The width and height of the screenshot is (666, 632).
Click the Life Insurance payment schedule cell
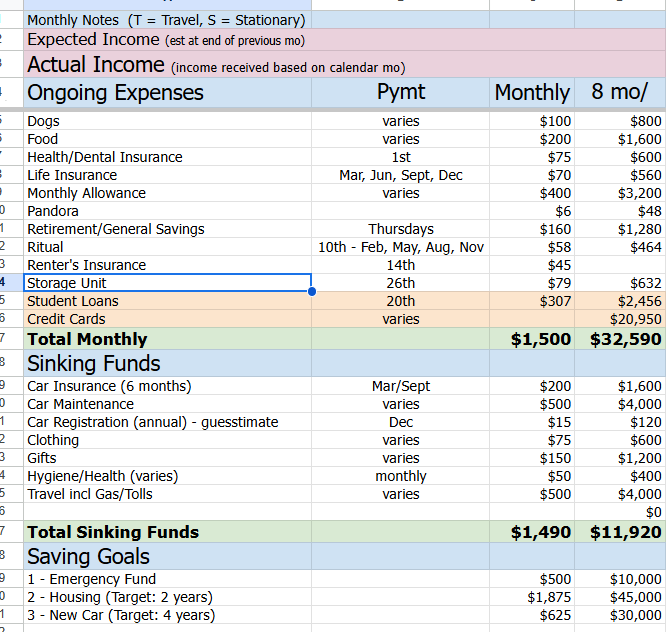(400, 175)
